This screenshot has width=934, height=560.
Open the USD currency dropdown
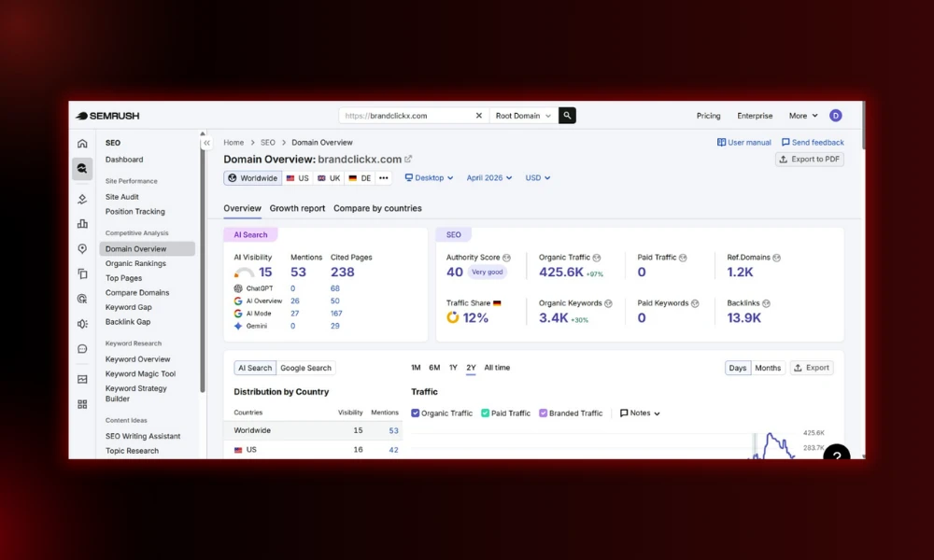pyautogui.click(x=537, y=178)
